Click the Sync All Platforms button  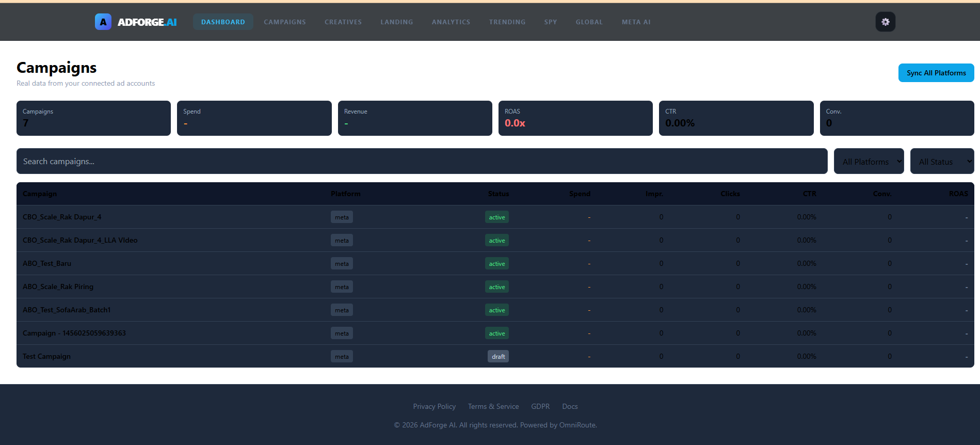(x=936, y=73)
